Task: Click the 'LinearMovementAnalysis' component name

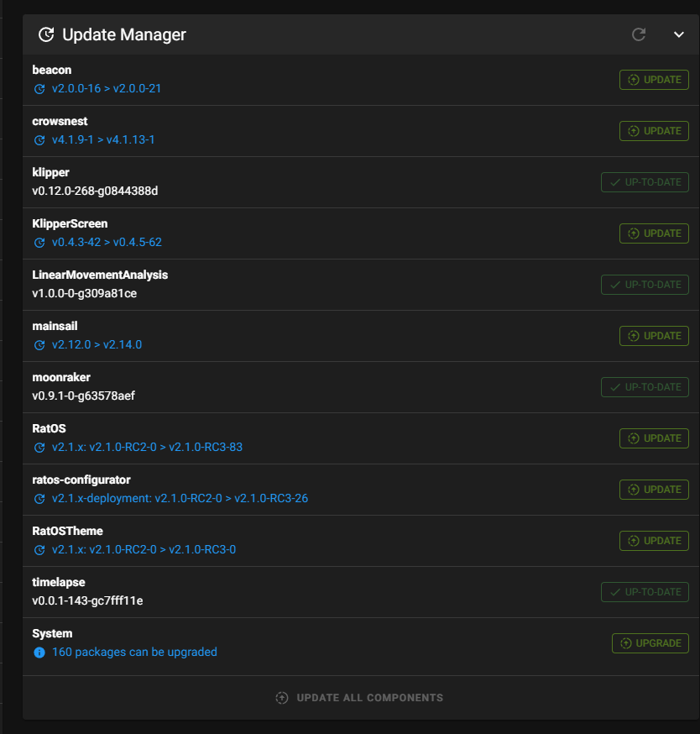Action: click(100, 275)
